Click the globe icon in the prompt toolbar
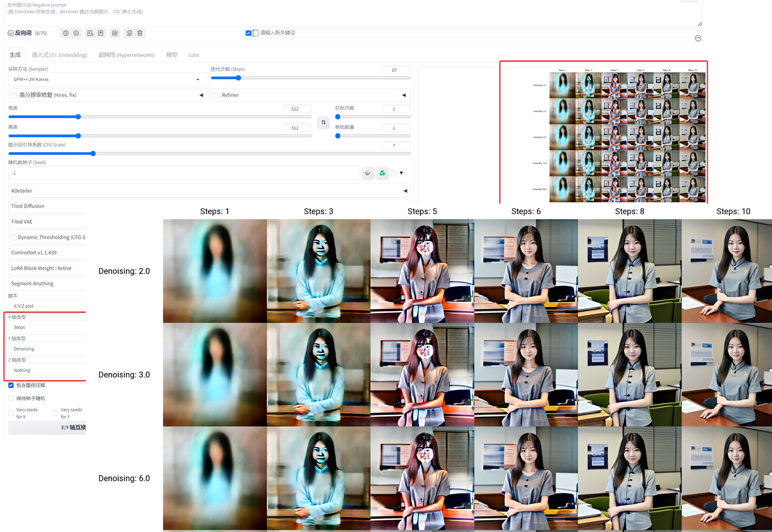The height and width of the screenshot is (532, 772). pos(65,33)
